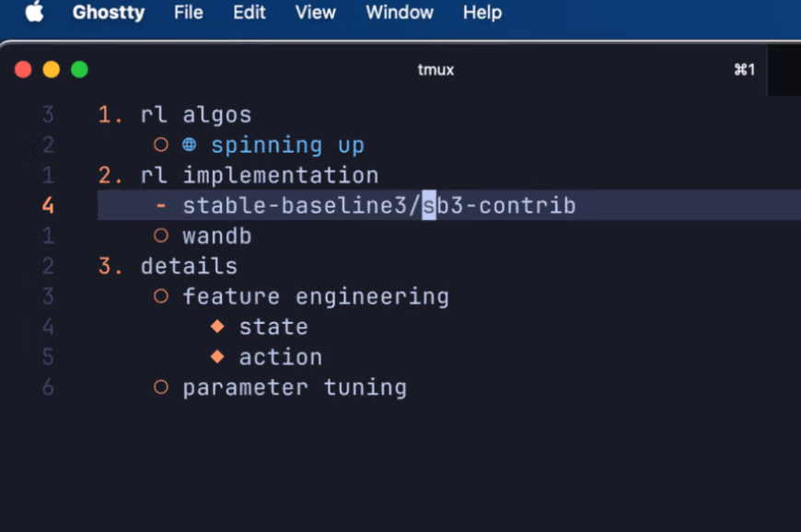Open the Window menu
The height and width of the screenshot is (532, 801).
(x=400, y=13)
